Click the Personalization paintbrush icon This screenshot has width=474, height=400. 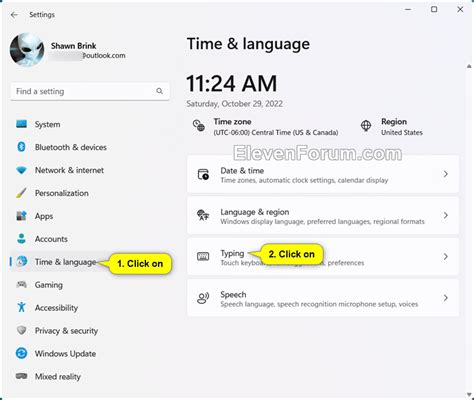coord(21,193)
